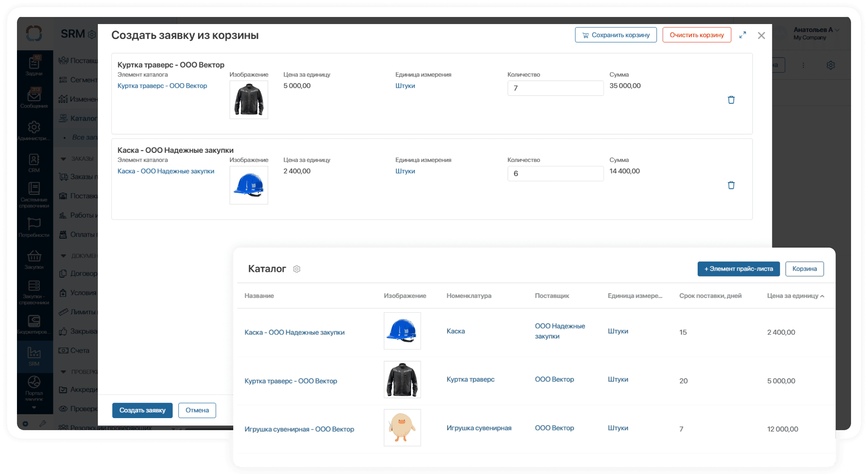
Task: Collapse the ДОКУМЕНТЫ menu group triangle
Action: point(64,256)
